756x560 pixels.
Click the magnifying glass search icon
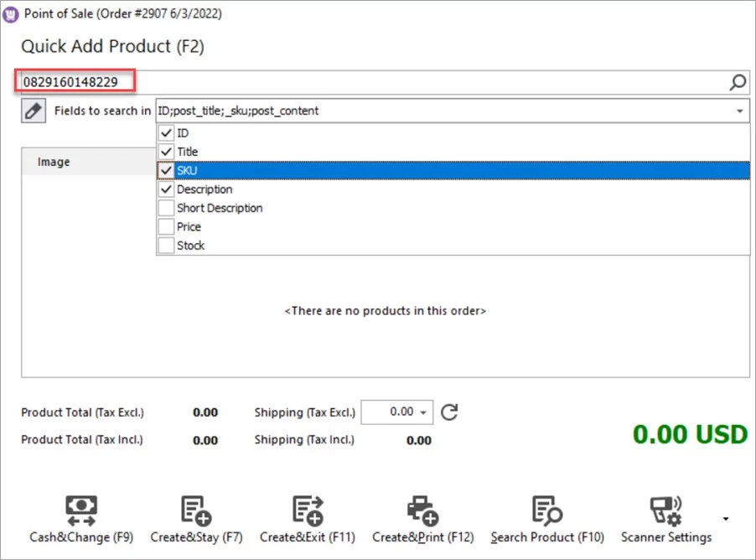point(737,81)
